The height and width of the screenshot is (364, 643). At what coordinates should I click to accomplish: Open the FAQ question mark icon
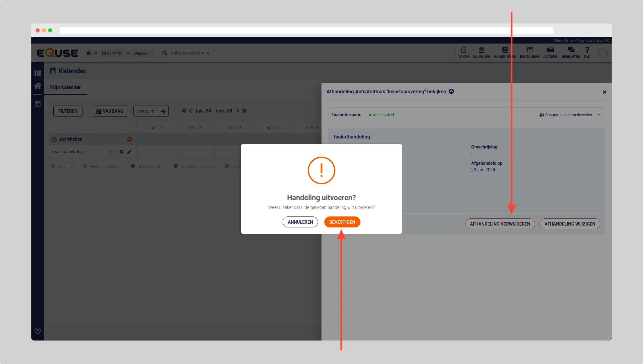(587, 52)
